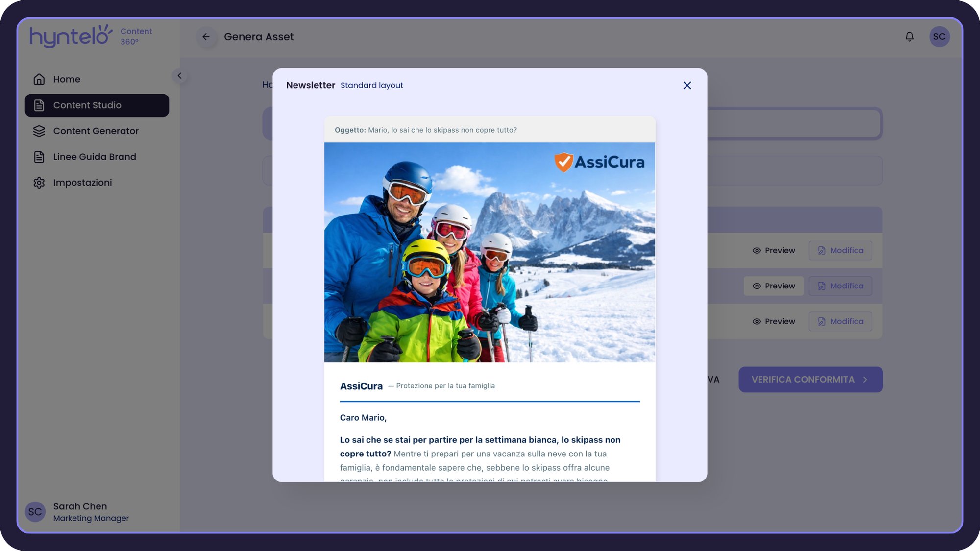Viewport: 980px width, 551px height.
Task: Click the 'Caro Mario,' greeting text
Action: pos(363,418)
